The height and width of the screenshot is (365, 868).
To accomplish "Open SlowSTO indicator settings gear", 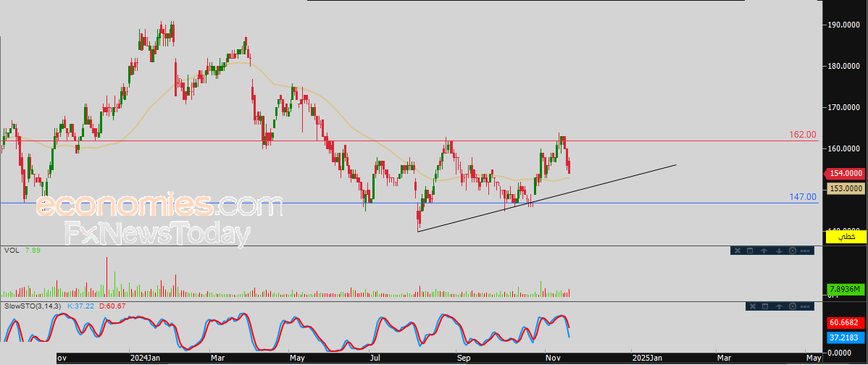I will (793, 306).
